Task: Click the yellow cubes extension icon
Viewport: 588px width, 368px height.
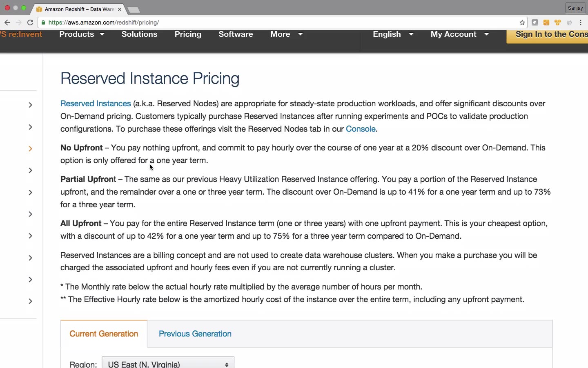Action: pos(557,22)
